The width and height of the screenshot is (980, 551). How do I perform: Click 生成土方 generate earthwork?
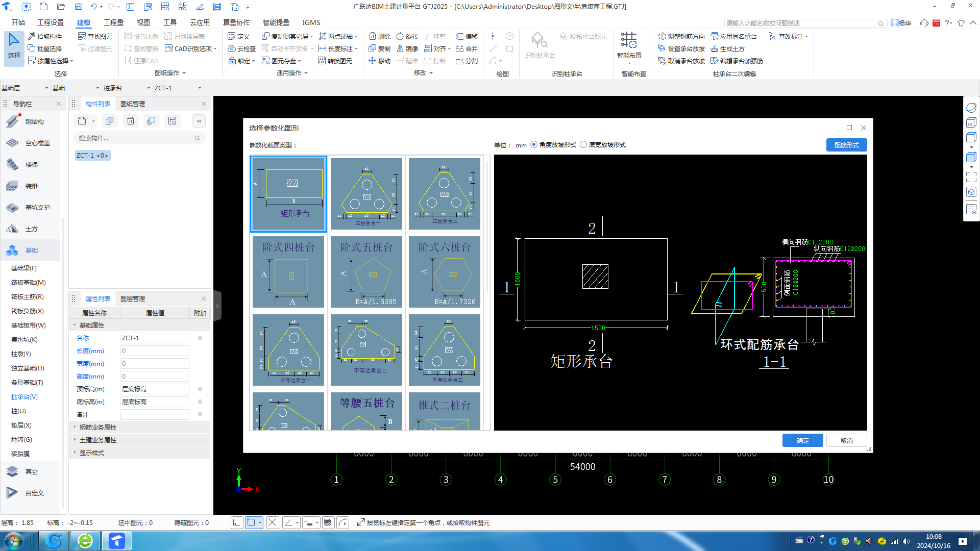[727, 48]
